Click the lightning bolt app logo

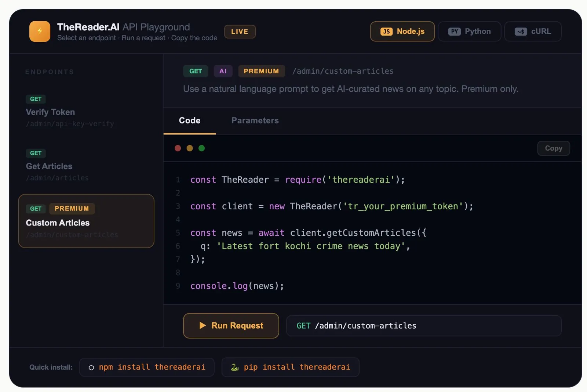tap(40, 31)
